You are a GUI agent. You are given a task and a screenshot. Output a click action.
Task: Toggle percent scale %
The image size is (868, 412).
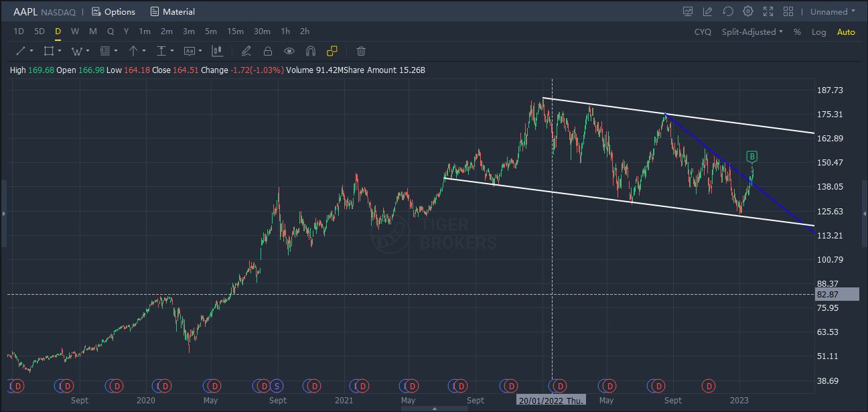coord(797,31)
